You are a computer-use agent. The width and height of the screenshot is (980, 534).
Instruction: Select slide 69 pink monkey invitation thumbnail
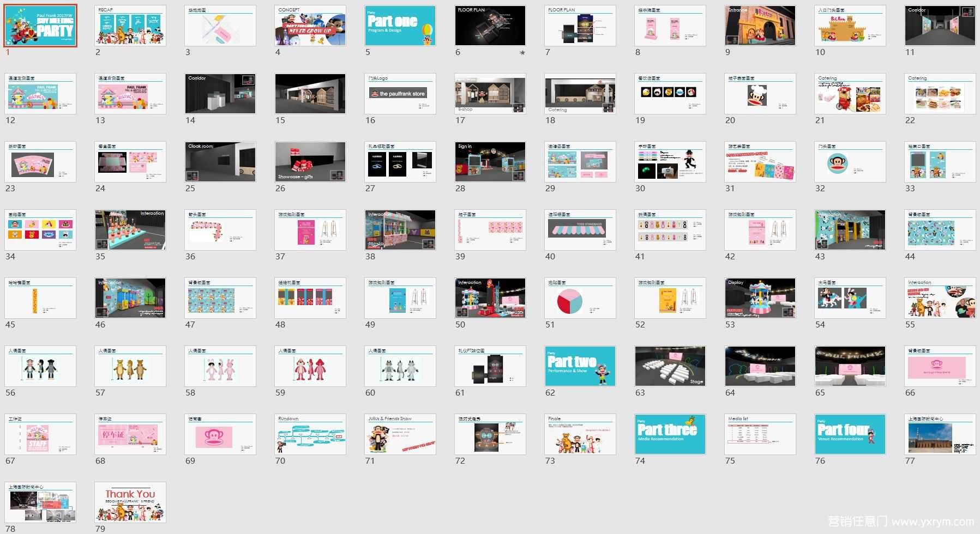point(220,434)
